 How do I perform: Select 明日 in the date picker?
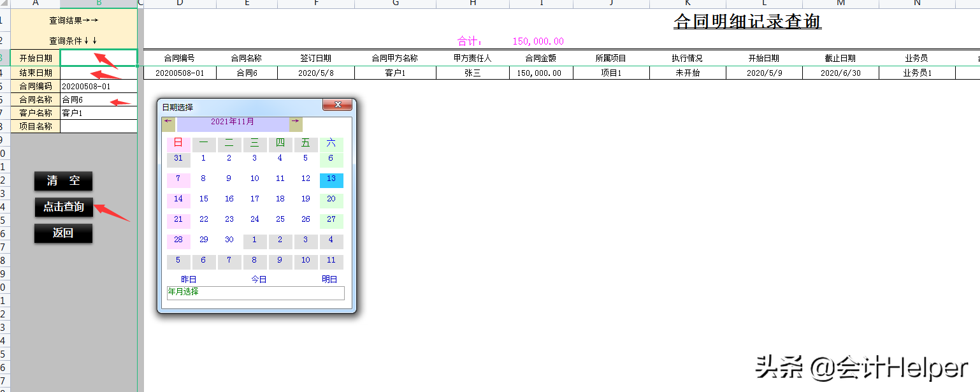coord(329,279)
